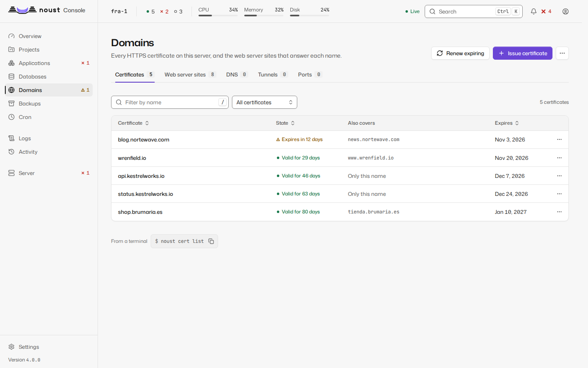This screenshot has width=588, height=368.
Task: Open row actions for shop.brumaria.es
Action: click(x=559, y=212)
